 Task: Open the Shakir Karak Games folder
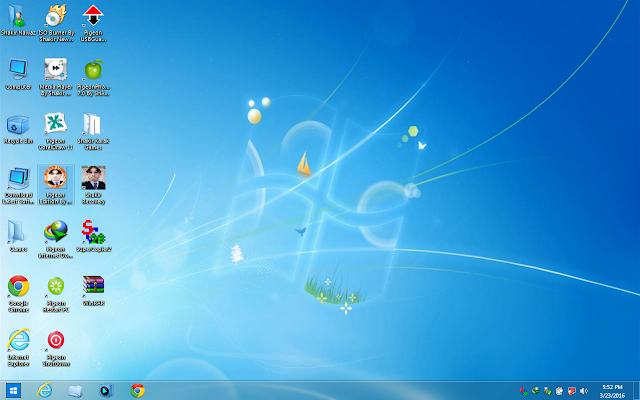point(93,131)
